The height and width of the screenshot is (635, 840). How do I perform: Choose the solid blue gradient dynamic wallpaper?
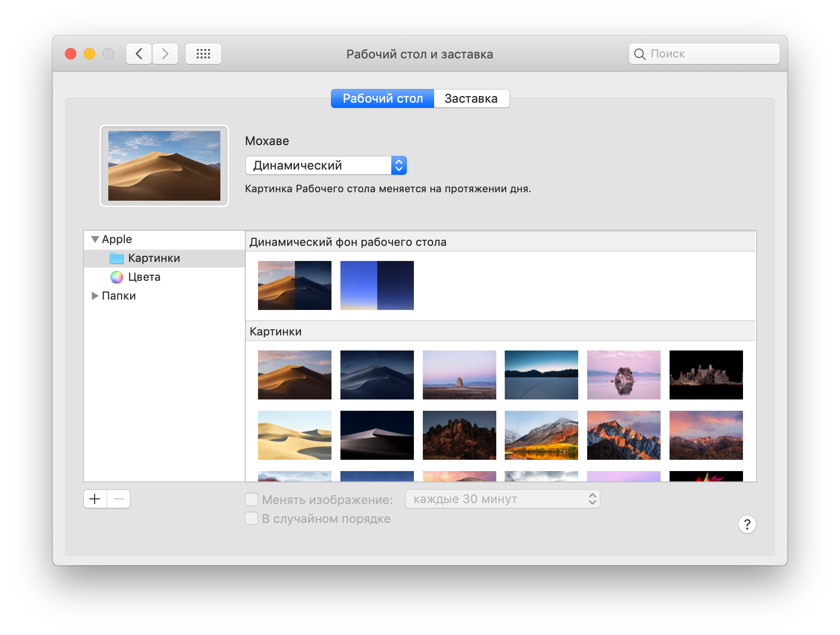tap(377, 285)
